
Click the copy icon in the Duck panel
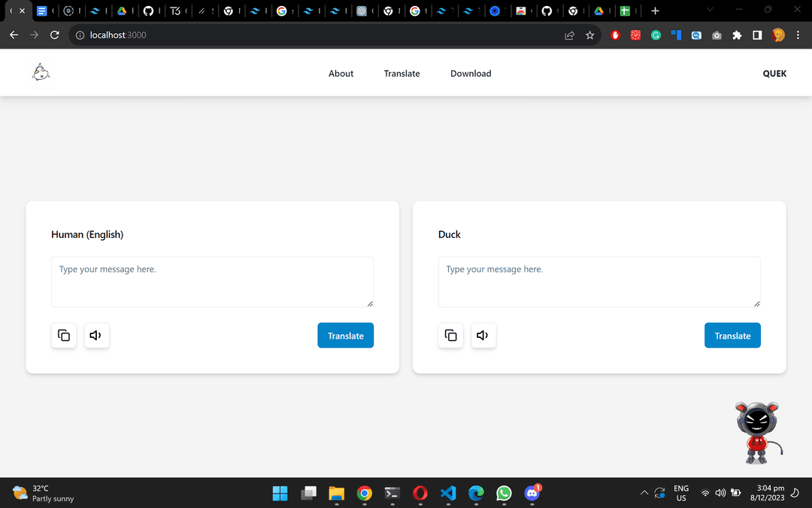(x=450, y=336)
